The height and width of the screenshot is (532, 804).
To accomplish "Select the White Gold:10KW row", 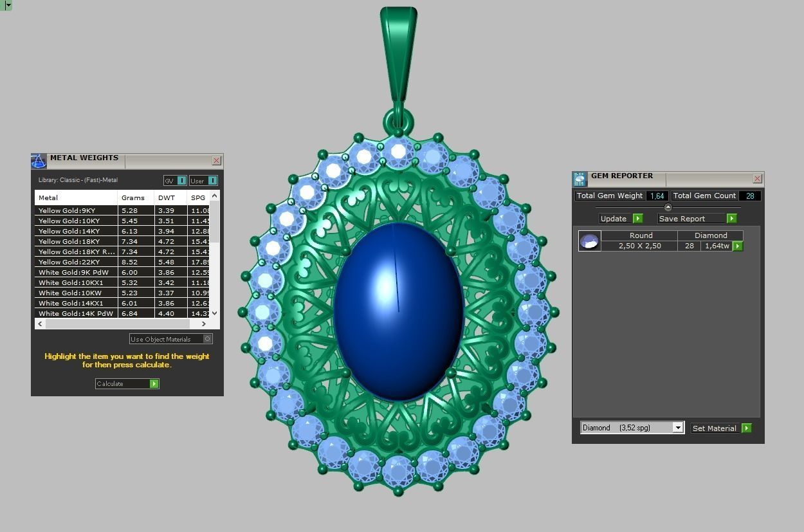I will pos(122,293).
